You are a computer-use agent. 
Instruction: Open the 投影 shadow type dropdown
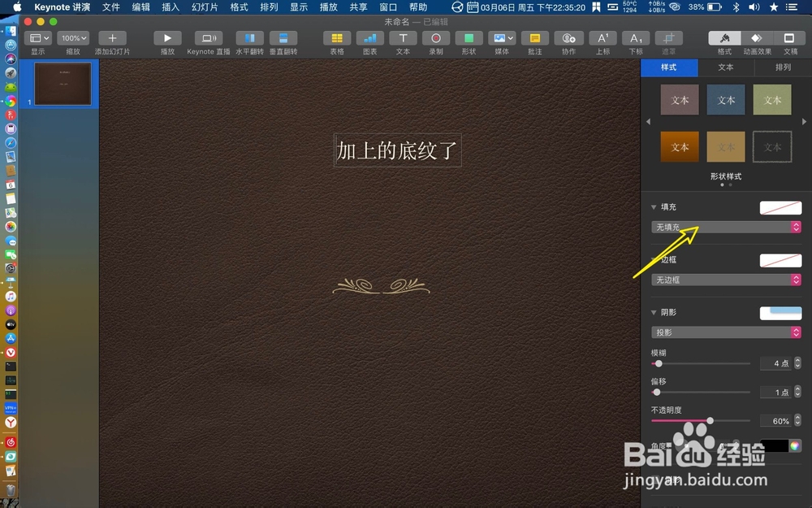coord(726,332)
